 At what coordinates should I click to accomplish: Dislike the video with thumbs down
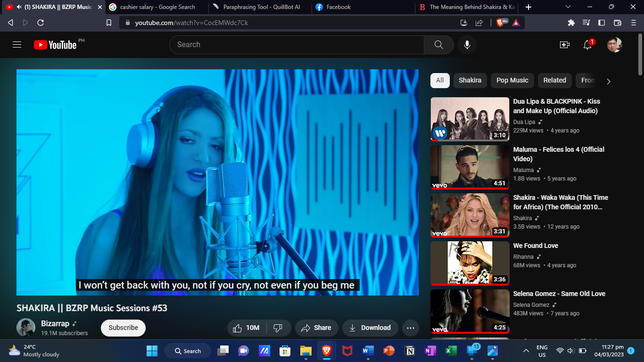point(278,328)
